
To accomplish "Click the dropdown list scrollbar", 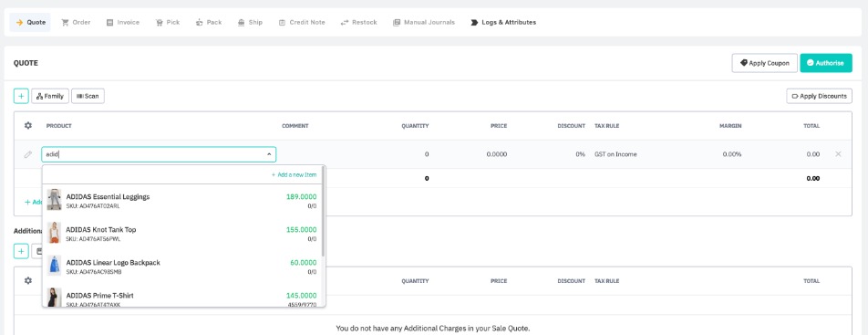I will [x=324, y=211].
